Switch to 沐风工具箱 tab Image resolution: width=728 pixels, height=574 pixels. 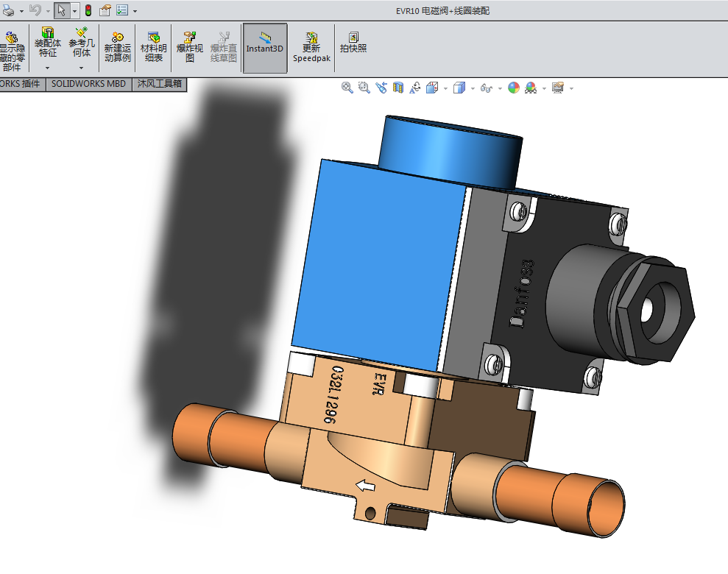point(159,84)
